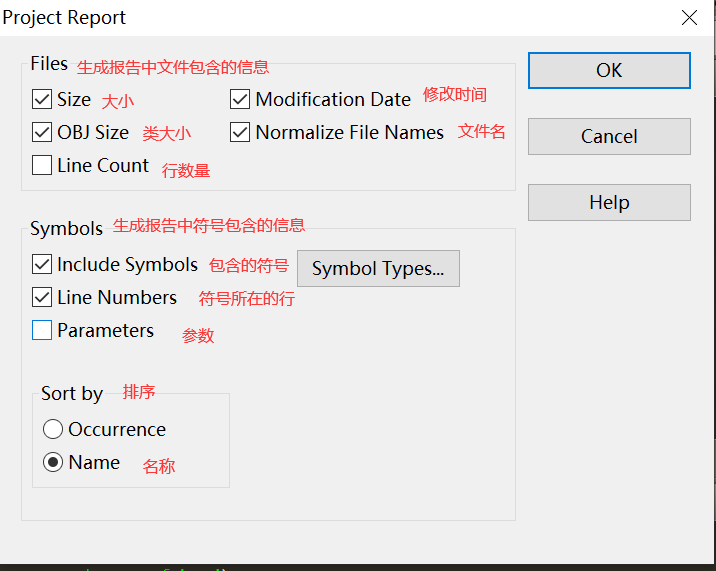The height and width of the screenshot is (571, 716).
Task: Toggle Normalize File Names checkbox
Action: pyautogui.click(x=240, y=132)
